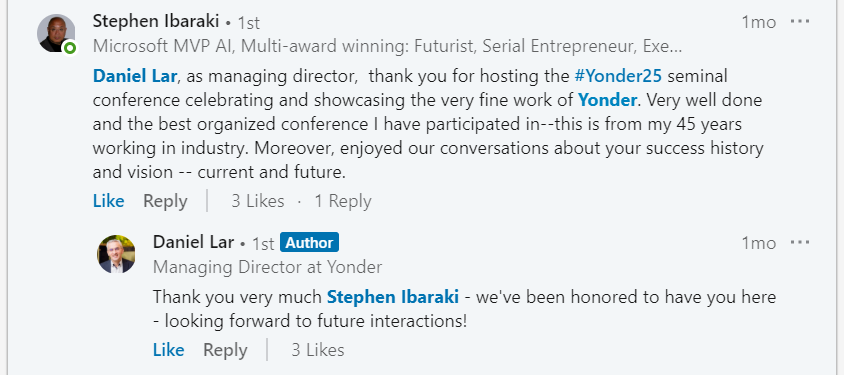Open the Yonder company mention link
Screen dimensions: 844x375
click(608, 100)
